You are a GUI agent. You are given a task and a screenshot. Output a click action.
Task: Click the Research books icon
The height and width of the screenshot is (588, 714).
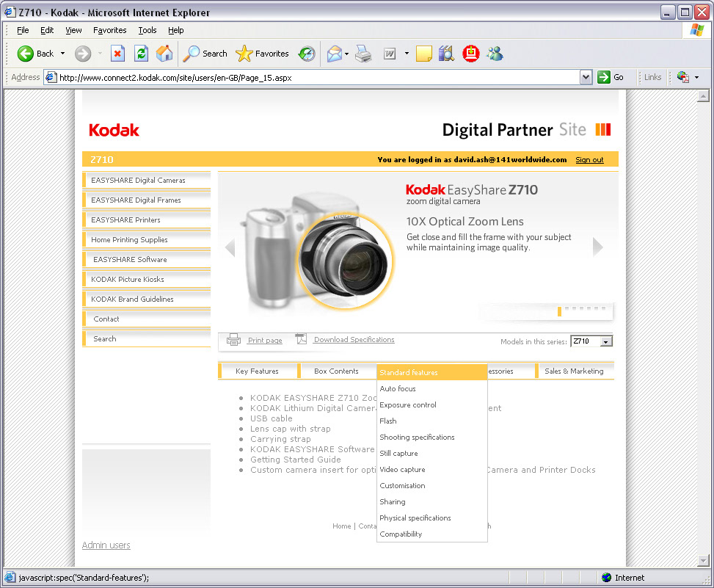(x=447, y=54)
